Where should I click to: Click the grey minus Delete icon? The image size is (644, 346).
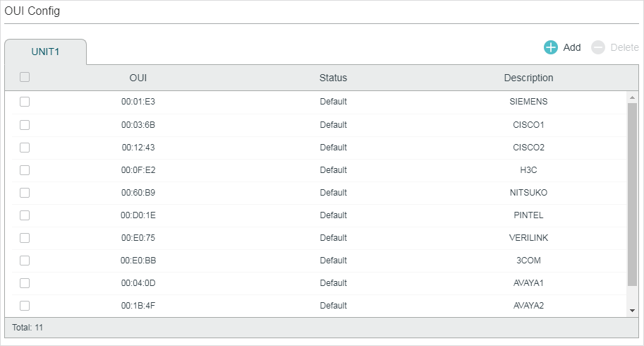(598, 47)
